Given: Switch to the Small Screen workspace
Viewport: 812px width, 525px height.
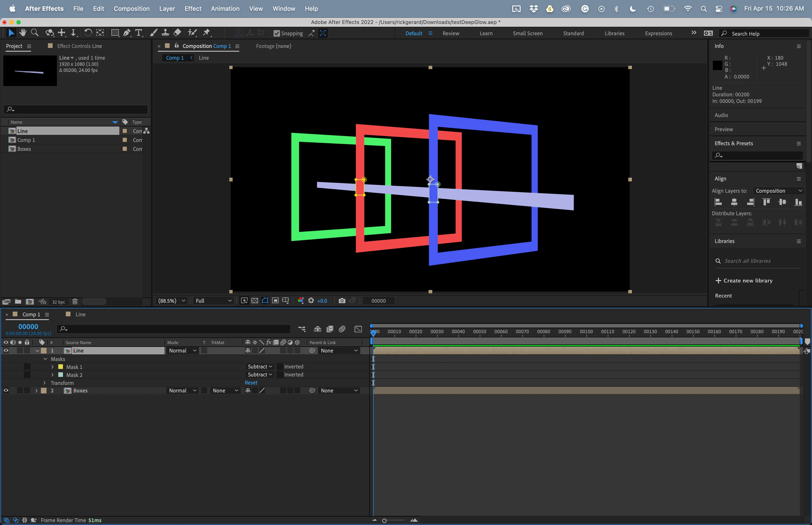Looking at the screenshot, I should coord(527,33).
